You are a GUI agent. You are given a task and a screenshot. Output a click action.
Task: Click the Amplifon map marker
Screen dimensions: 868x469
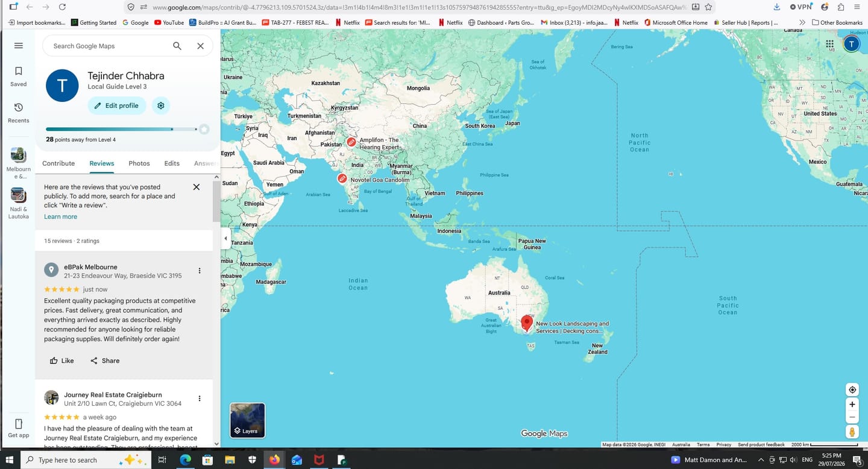tap(351, 142)
